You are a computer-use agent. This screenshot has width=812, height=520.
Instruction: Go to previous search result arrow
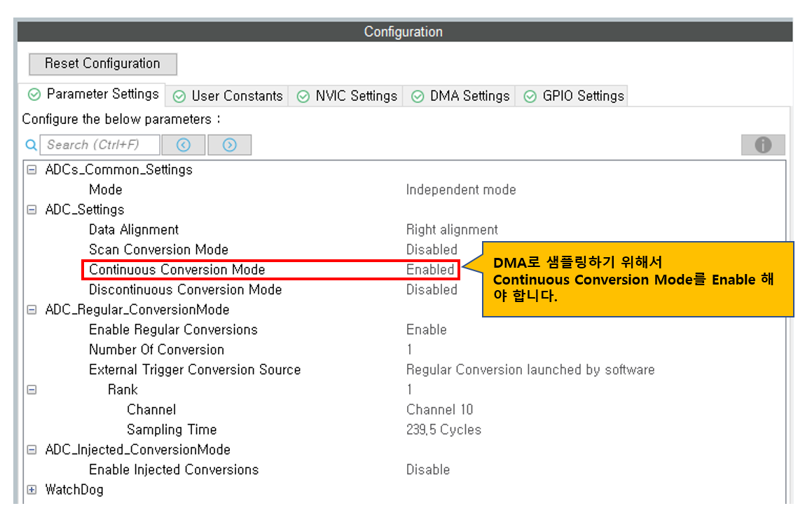[x=184, y=145]
